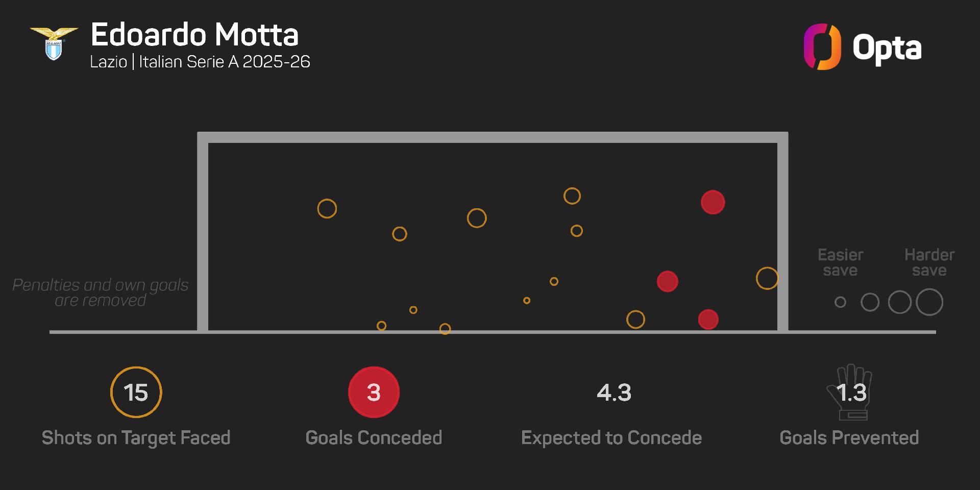Click the goalkeeper glove icon
Screen dimensions: 980x490
pyautogui.click(x=850, y=392)
